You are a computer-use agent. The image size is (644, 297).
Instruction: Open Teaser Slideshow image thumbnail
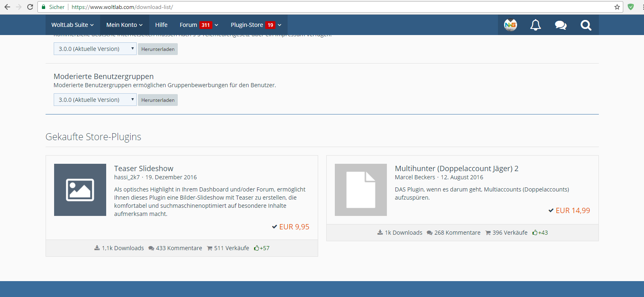80,190
